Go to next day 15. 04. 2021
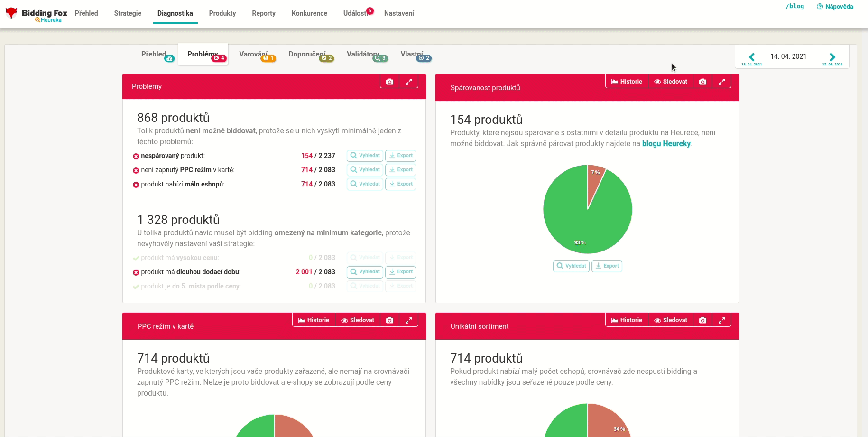The width and height of the screenshot is (868, 437). point(832,59)
